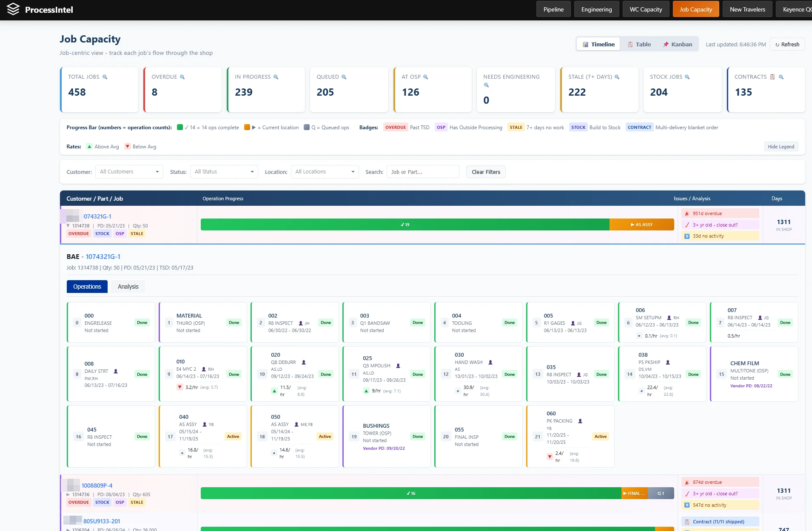The height and width of the screenshot is (531, 812).
Task: Expand the All Locations dropdown
Action: [x=325, y=172]
